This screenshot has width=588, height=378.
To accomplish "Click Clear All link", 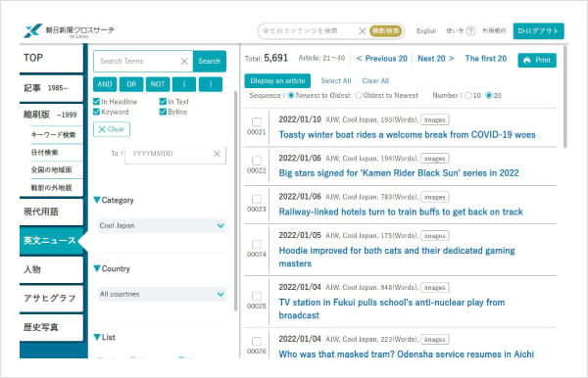I will tap(375, 81).
